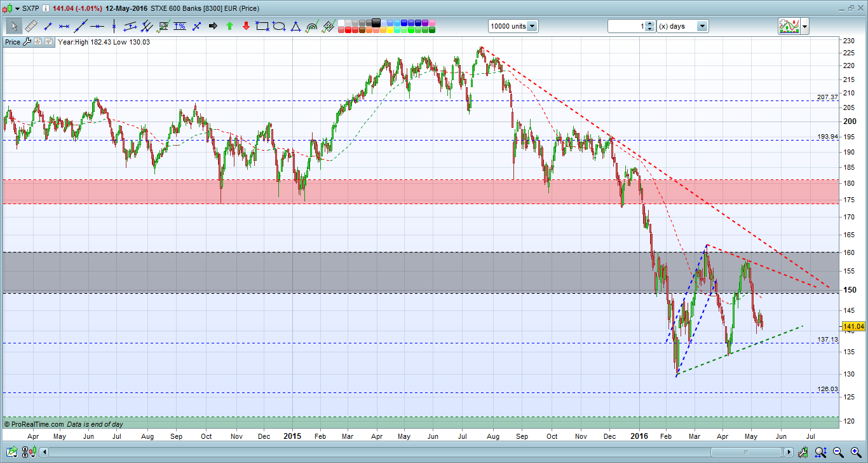Select the ruler measurement tool

click(31, 26)
